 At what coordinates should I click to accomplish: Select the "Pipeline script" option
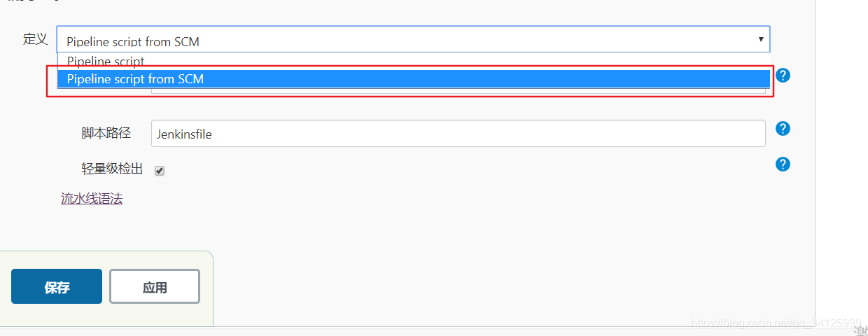tap(106, 62)
